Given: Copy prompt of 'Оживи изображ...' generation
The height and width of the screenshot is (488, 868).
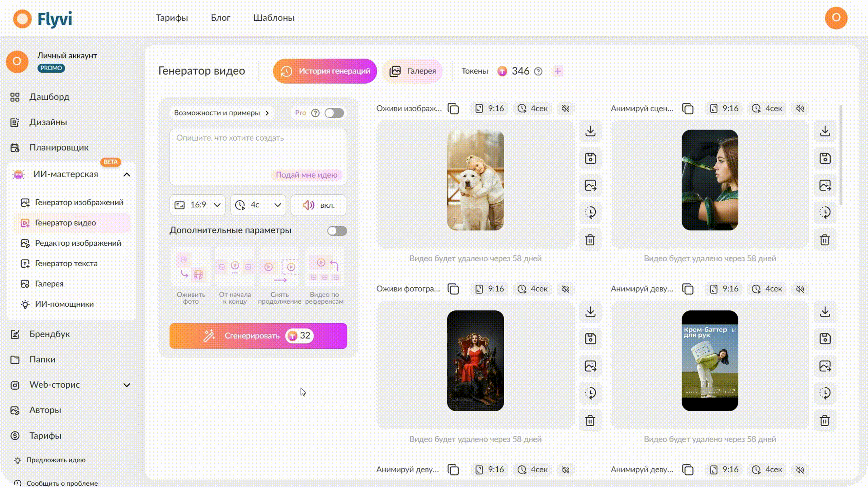Looking at the screenshot, I should (x=453, y=109).
